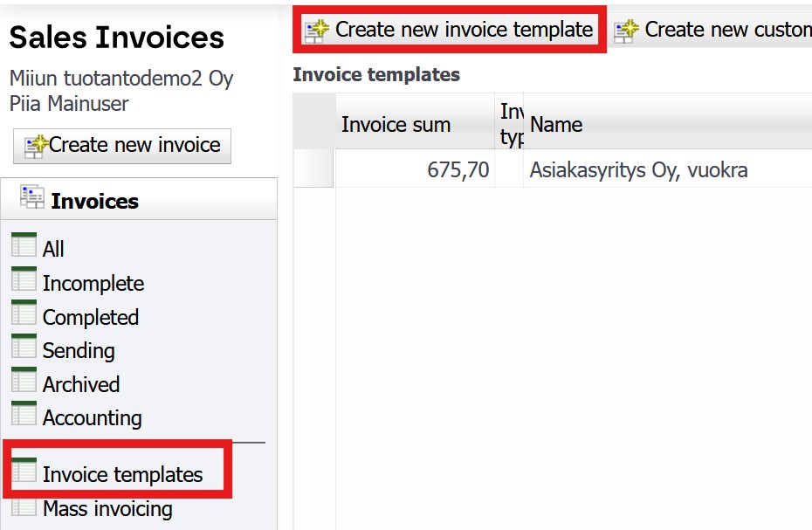The image size is (812, 530).
Task: Open the Accounting invoices list
Action: click(x=93, y=418)
